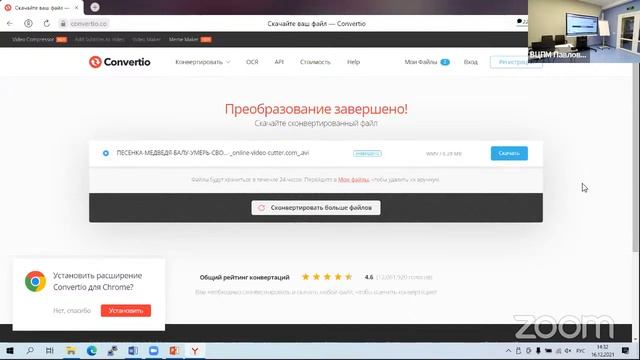Switch to Zoom app in taskbar

click(x=153, y=351)
